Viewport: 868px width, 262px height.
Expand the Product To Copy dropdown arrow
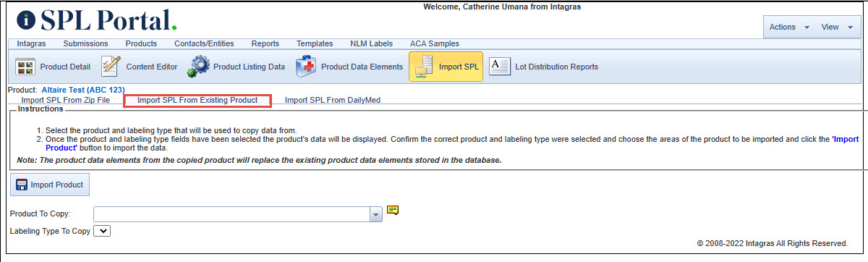(375, 214)
